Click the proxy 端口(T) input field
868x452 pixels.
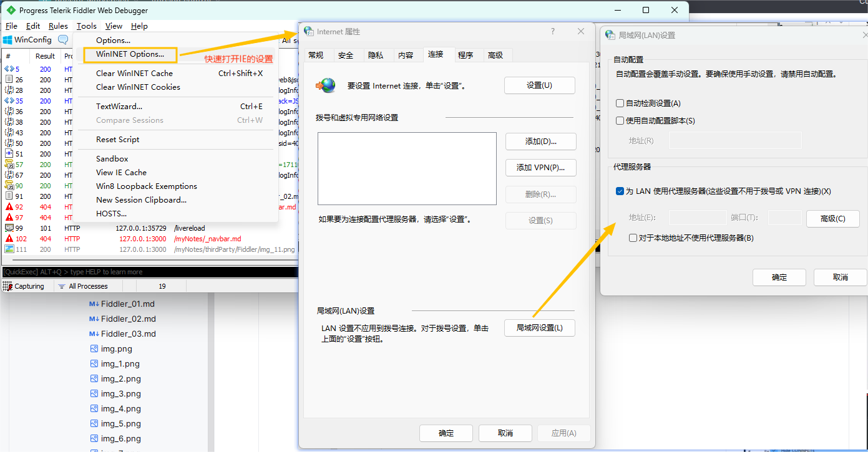(x=784, y=218)
